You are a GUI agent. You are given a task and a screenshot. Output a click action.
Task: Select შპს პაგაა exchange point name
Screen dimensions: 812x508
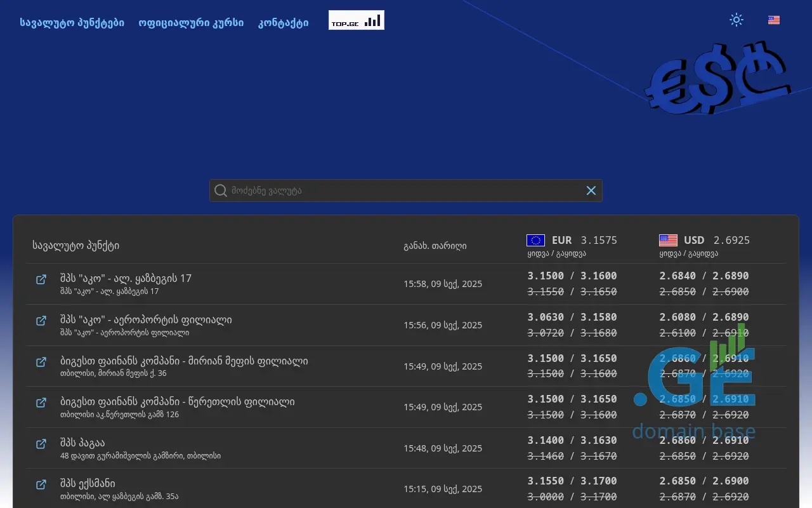(x=82, y=443)
